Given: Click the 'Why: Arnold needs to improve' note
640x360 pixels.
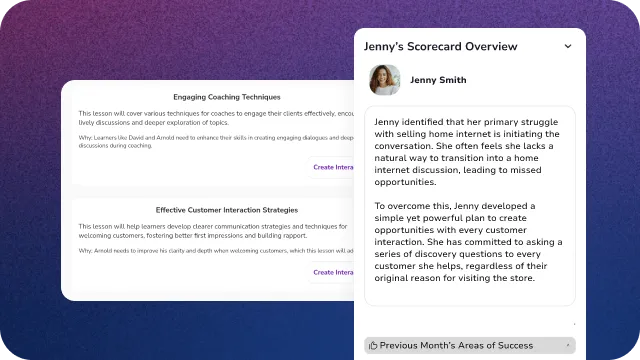Looking at the screenshot, I should 216,251.
